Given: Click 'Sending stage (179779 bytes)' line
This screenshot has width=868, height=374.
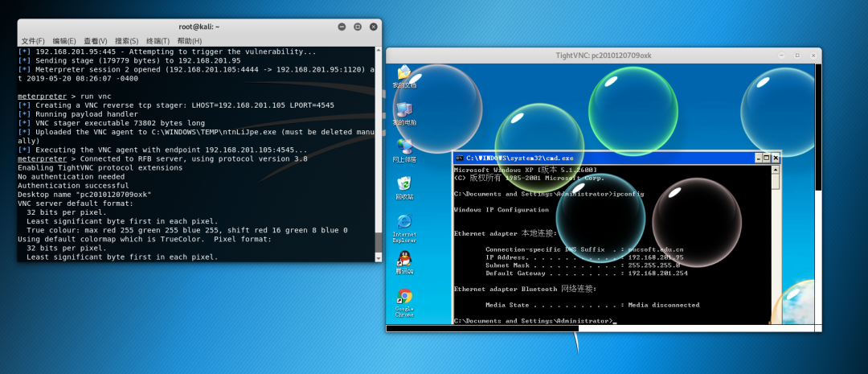Looking at the screenshot, I should pyautogui.click(x=129, y=60).
